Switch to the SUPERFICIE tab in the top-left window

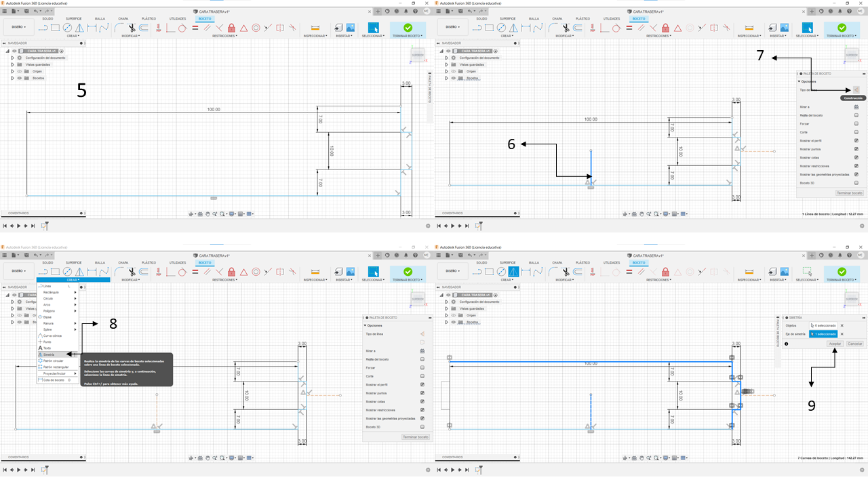(x=74, y=18)
